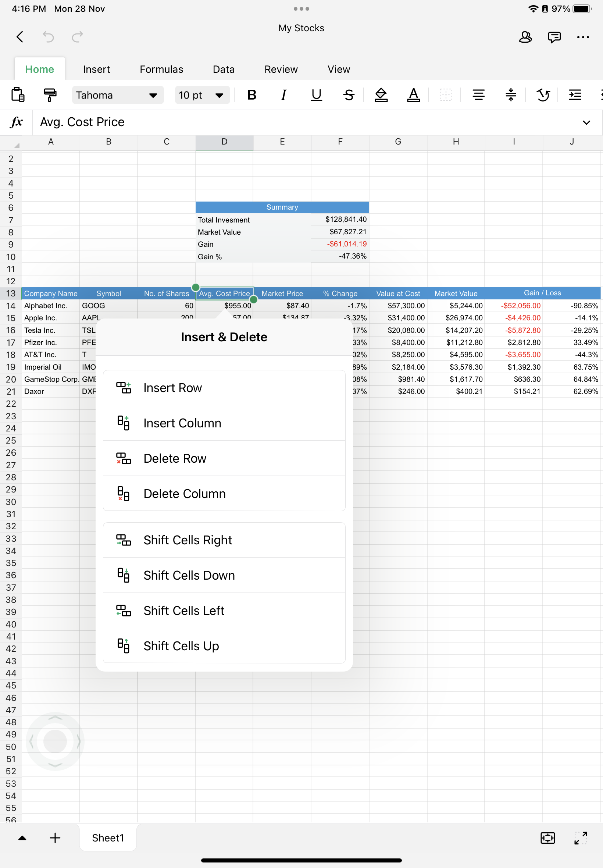This screenshot has width=603, height=868.
Task: Open the comments panel icon
Action: [x=554, y=37]
